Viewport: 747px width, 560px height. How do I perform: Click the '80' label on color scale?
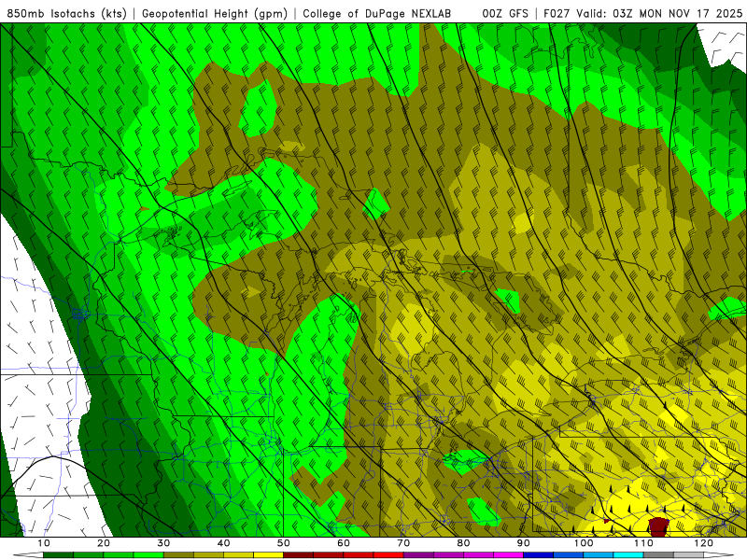pos(463,543)
